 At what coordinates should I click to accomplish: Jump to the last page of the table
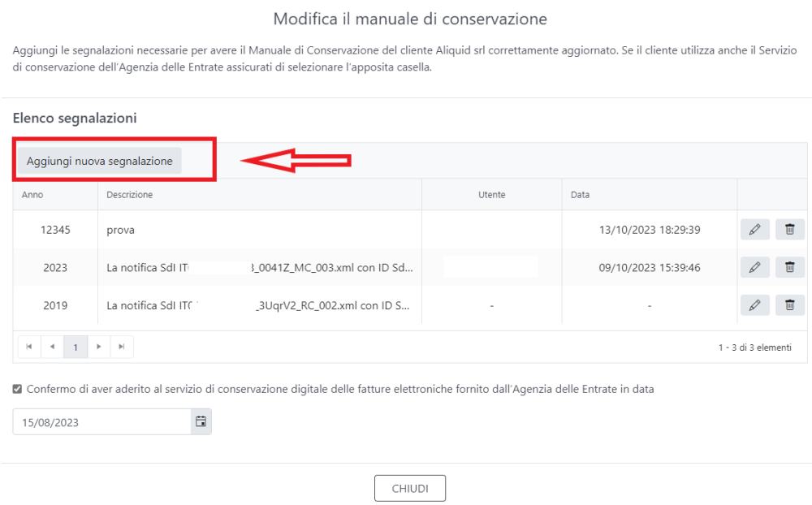(x=122, y=347)
